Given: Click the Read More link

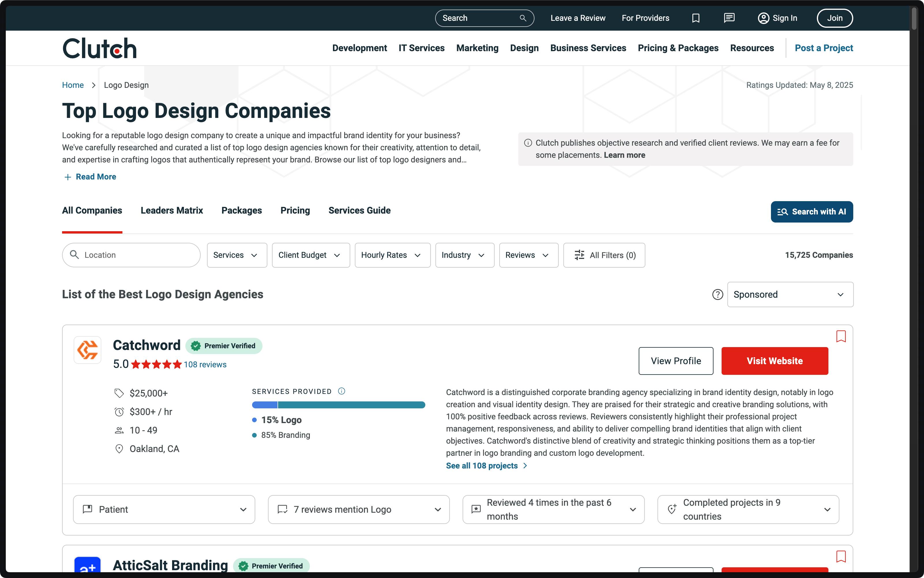Looking at the screenshot, I should 96,177.
